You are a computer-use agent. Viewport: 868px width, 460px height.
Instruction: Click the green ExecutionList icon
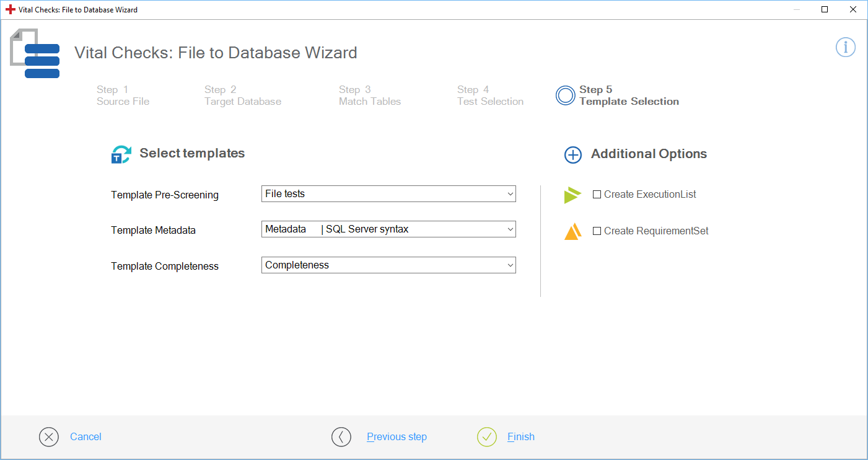(572, 195)
